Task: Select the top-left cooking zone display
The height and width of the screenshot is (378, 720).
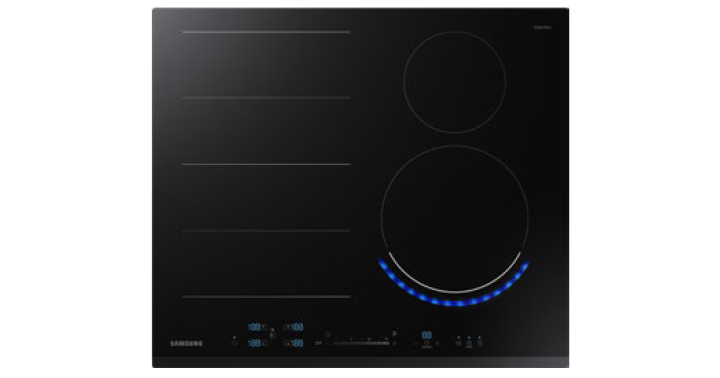Action: [254, 327]
